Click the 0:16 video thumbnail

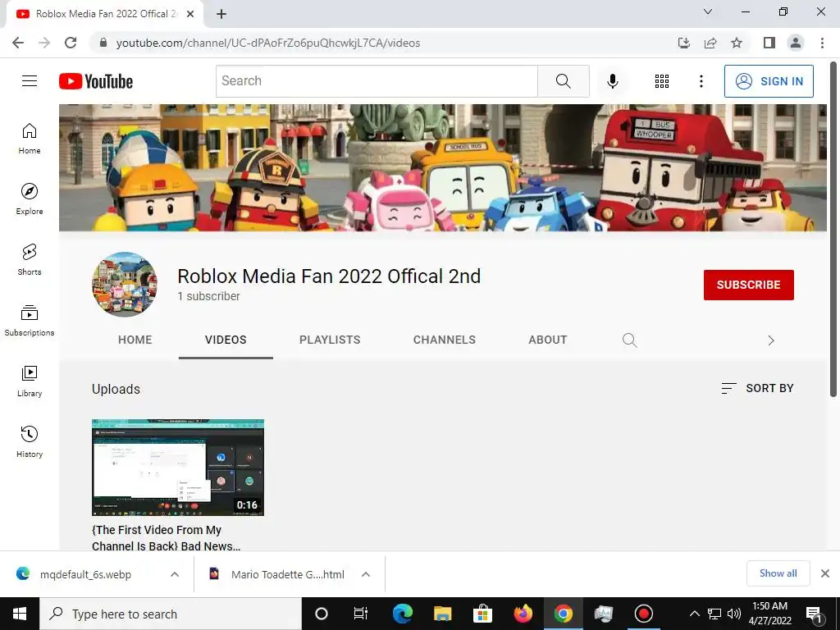178,468
